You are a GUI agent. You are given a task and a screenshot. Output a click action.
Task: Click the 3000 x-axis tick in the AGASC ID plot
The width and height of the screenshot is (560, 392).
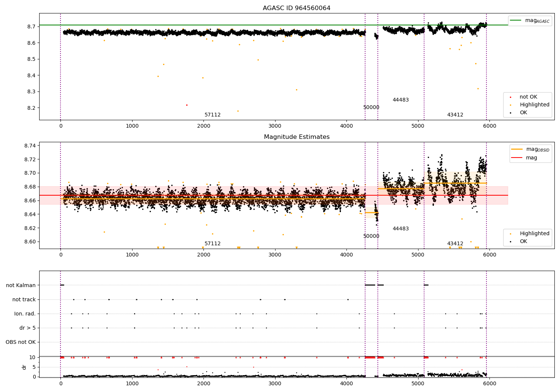275,126
